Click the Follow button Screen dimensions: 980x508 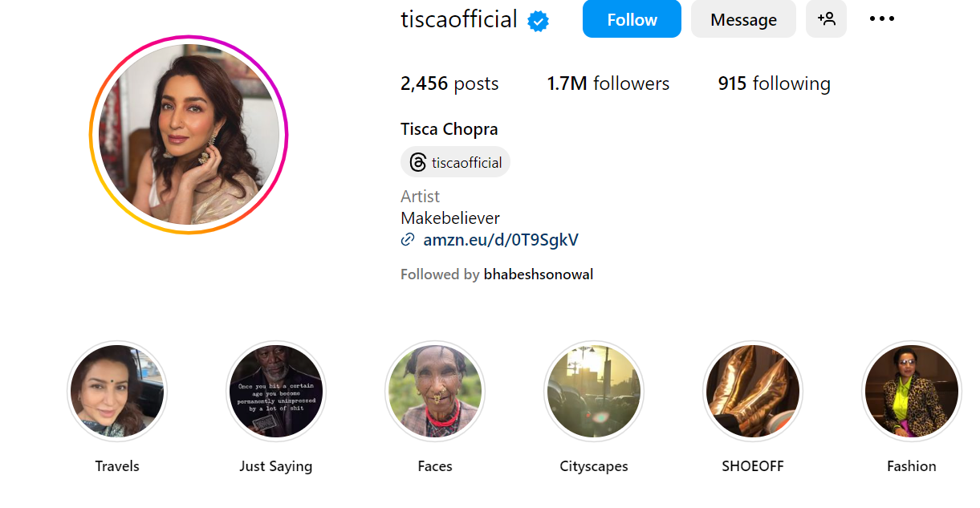(x=632, y=19)
